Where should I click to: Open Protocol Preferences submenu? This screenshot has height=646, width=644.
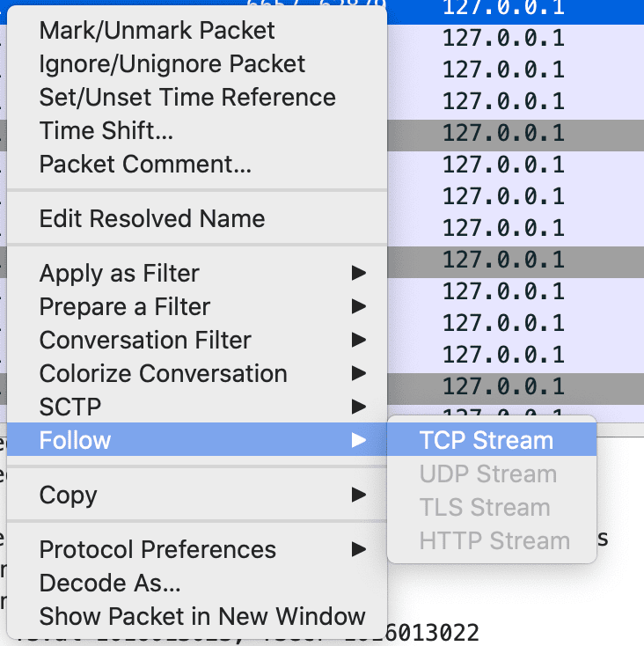pyautogui.click(x=157, y=549)
